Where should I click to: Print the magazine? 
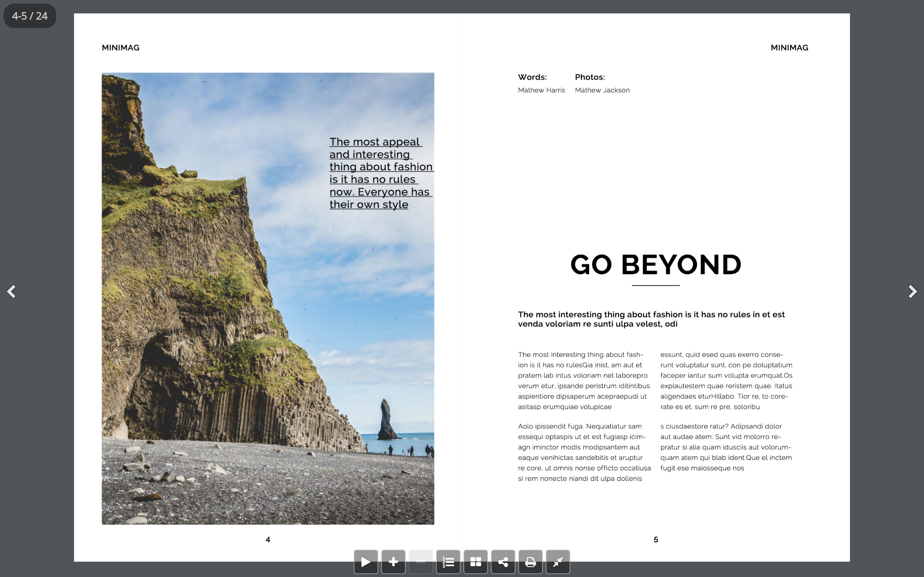click(530, 561)
